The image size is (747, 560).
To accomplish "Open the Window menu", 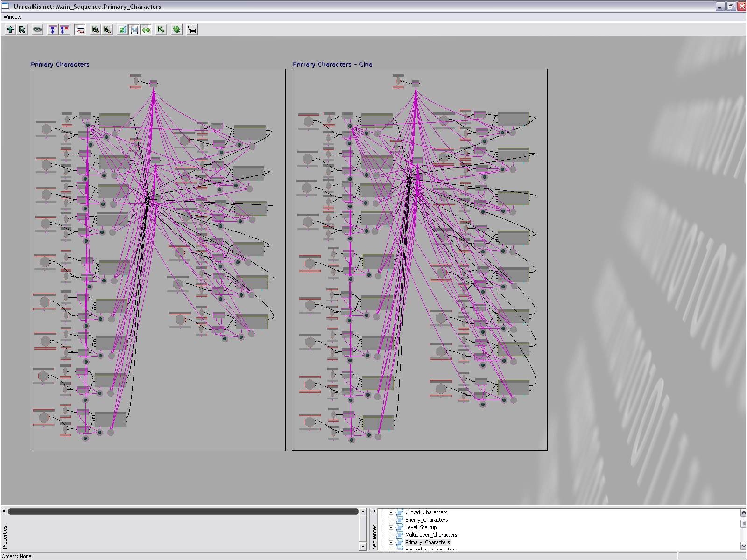I will pos(13,17).
